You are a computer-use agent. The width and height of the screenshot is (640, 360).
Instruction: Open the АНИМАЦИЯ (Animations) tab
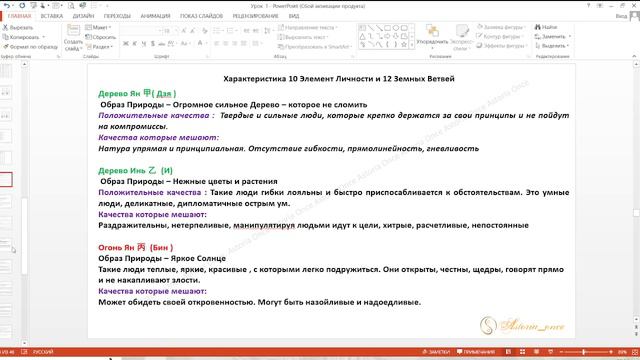(155, 16)
